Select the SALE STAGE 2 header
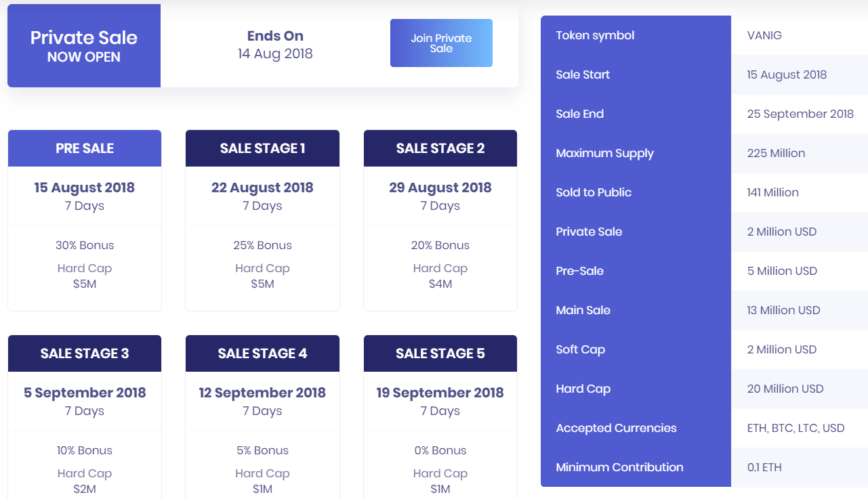 click(440, 148)
